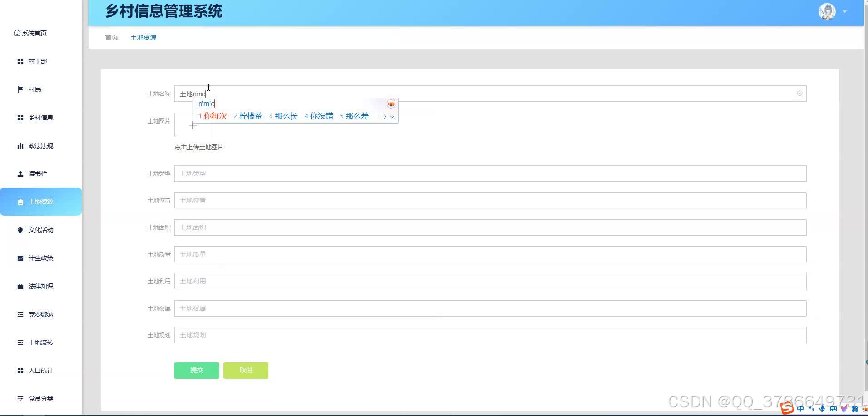Click the 土地类型 input field
The width and height of the screenshot is (868, 416).
pyautogui.click(x=490, y=173)
